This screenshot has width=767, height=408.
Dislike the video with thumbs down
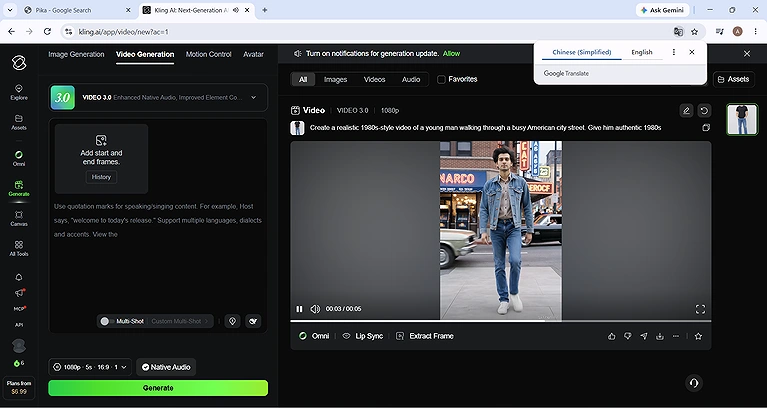tap(628, 336)
